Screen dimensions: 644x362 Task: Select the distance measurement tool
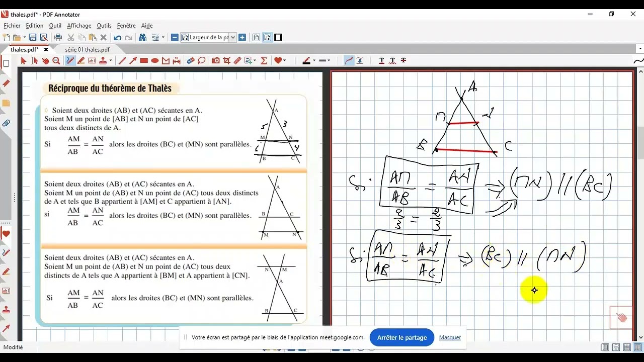coord(177,61)
